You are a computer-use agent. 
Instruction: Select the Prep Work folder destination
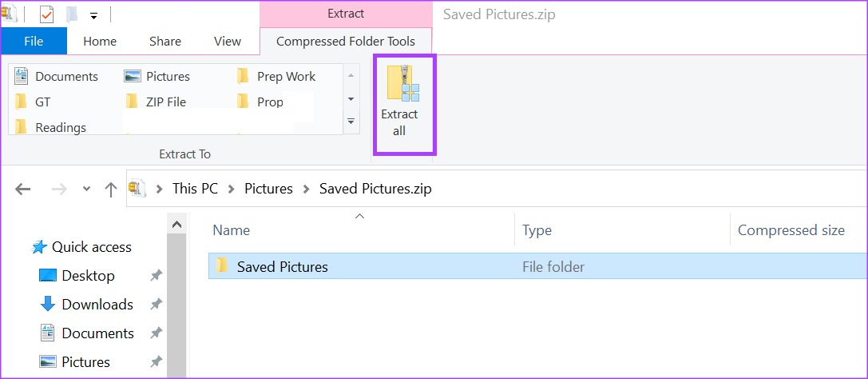276,76
